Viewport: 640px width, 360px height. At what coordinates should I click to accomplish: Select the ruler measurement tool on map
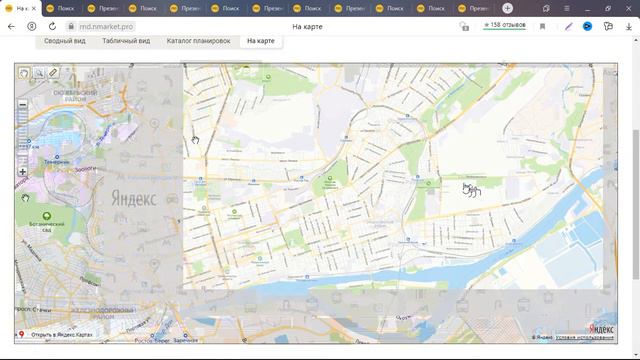53,73
